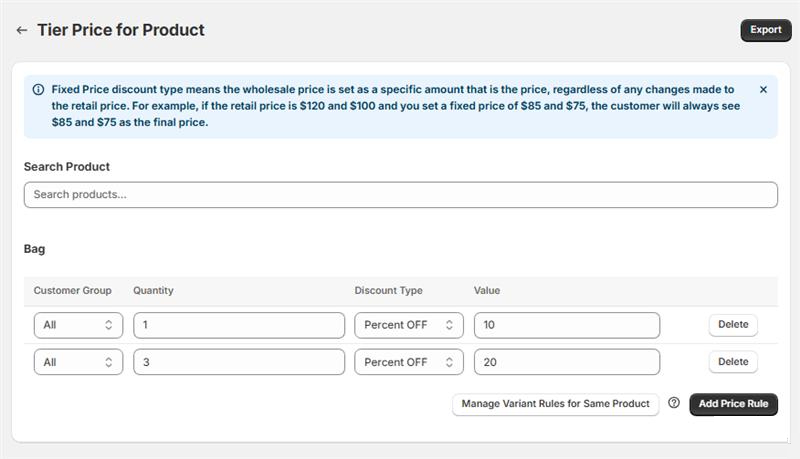Click the Quantity field containing 3
The height and width of the screenshot is (459, 800).
point(238,362)
